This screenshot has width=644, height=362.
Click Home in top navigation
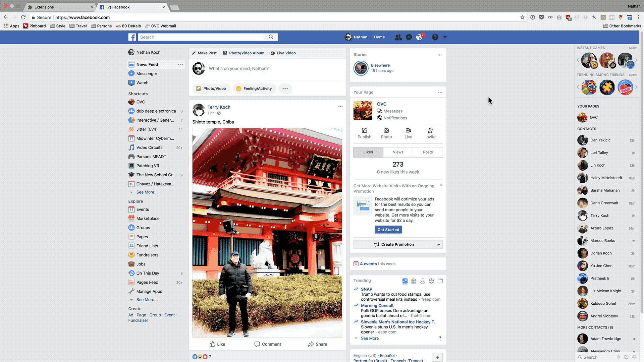click(x=379, y=37)
